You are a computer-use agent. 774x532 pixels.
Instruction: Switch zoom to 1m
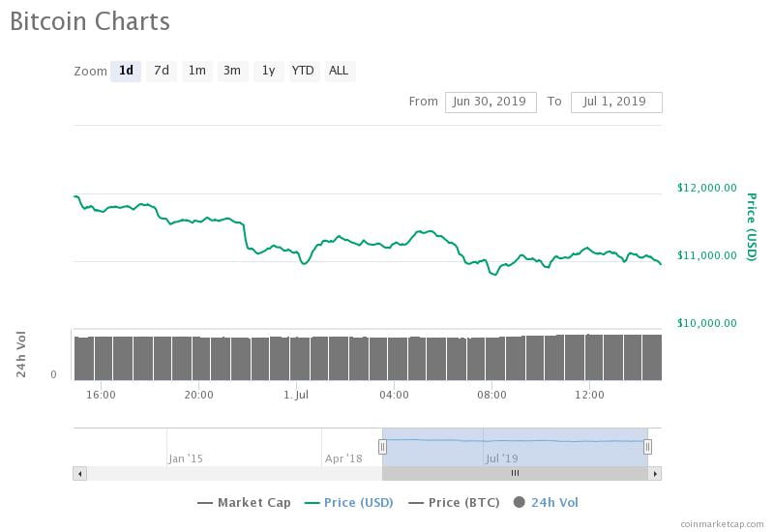pyautogui.click(x=196, y=71)
